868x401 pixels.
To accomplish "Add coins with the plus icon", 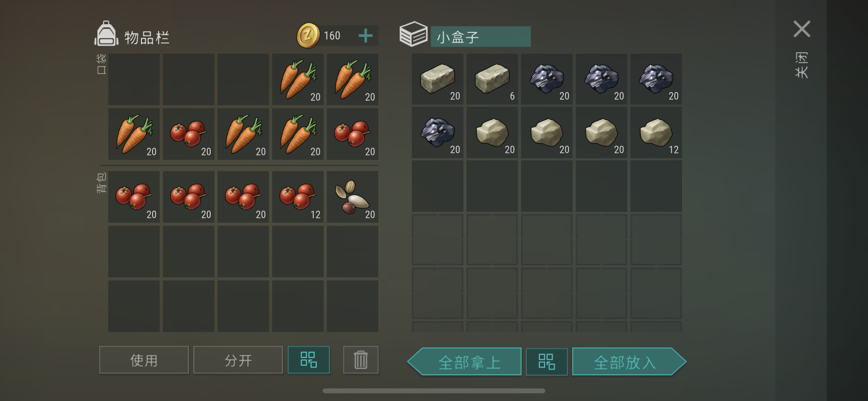I will [366, 35].
